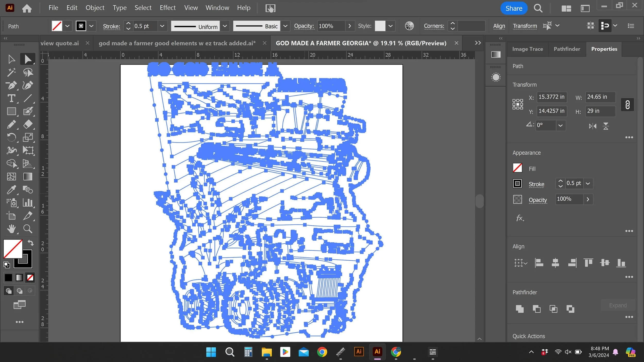Click the Fill swatch in Appearance

coord(517,168)
